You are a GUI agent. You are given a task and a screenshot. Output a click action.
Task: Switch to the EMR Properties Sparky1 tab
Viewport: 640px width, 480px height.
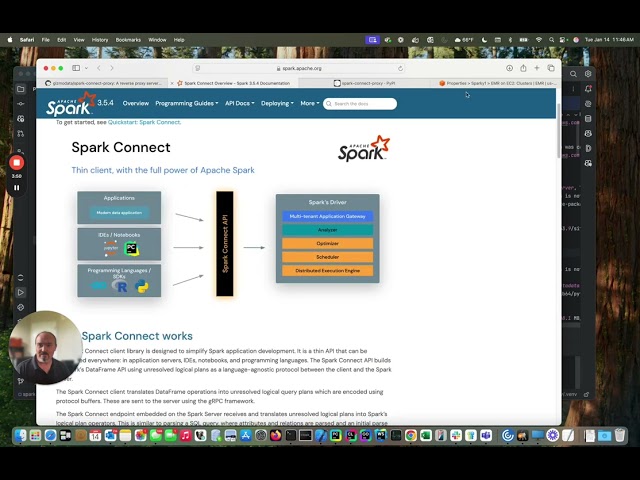496,83
